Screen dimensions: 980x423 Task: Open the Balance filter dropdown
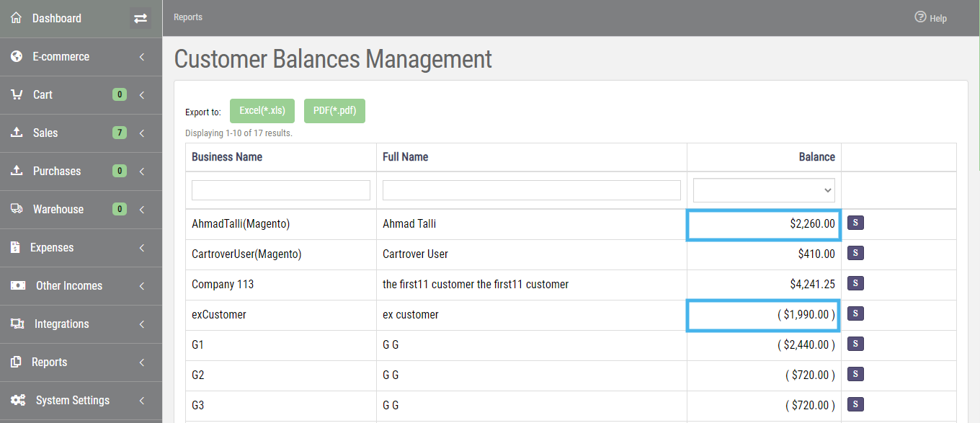tap(763, 190)
